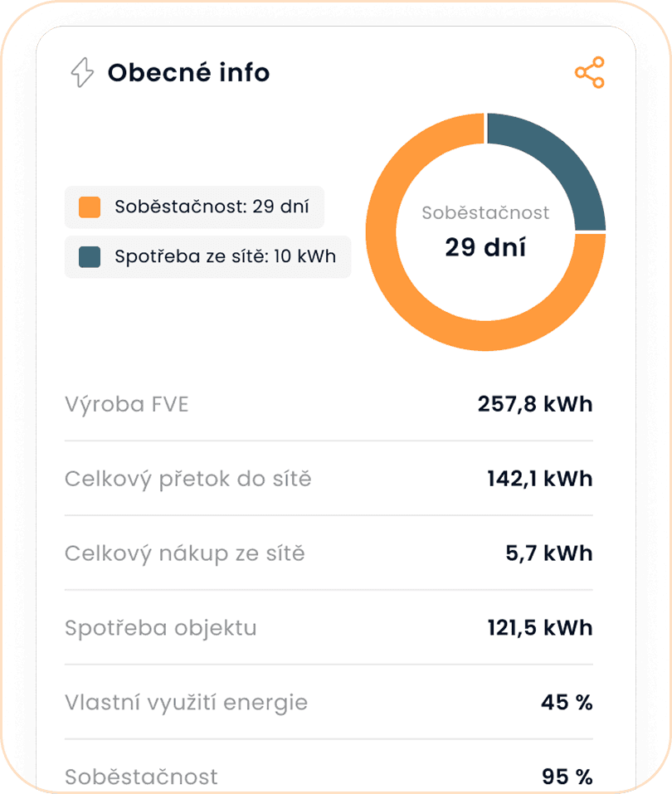Select the Výroba FVE row label

coord(126,404)
